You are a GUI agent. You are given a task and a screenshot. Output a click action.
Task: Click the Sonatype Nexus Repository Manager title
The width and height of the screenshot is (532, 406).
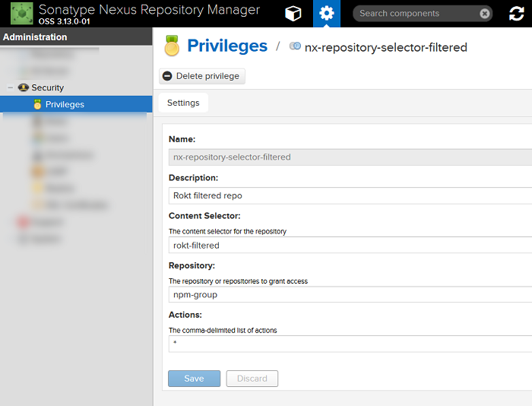click(149, 10)
